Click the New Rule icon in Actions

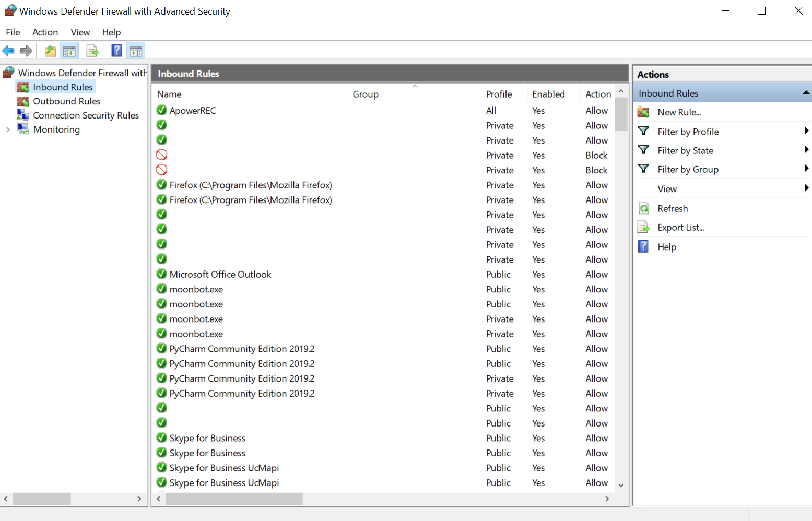pyautogui.click(x=644, y=112)
